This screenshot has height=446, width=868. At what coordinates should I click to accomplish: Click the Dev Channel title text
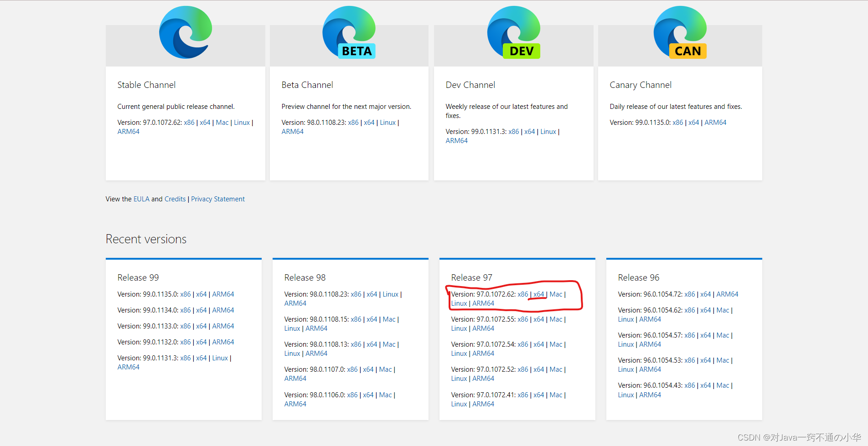pyautogui.click(x=470, y=85)
